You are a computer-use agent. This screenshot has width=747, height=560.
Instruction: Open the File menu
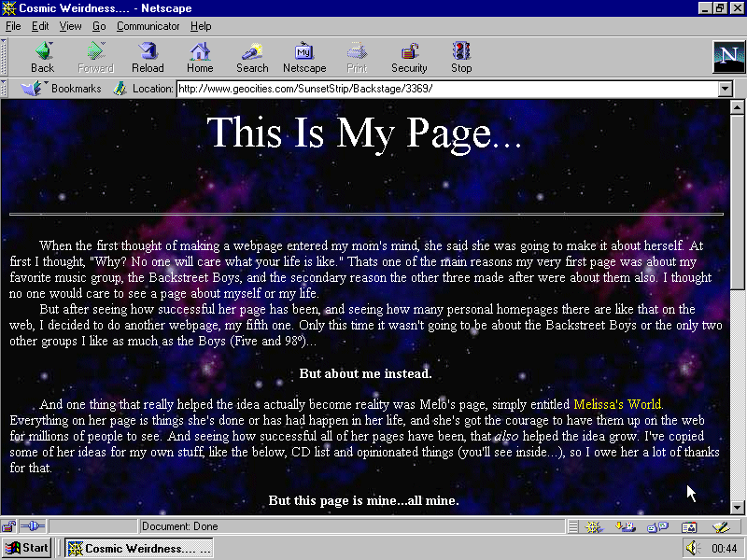point(13,26)
